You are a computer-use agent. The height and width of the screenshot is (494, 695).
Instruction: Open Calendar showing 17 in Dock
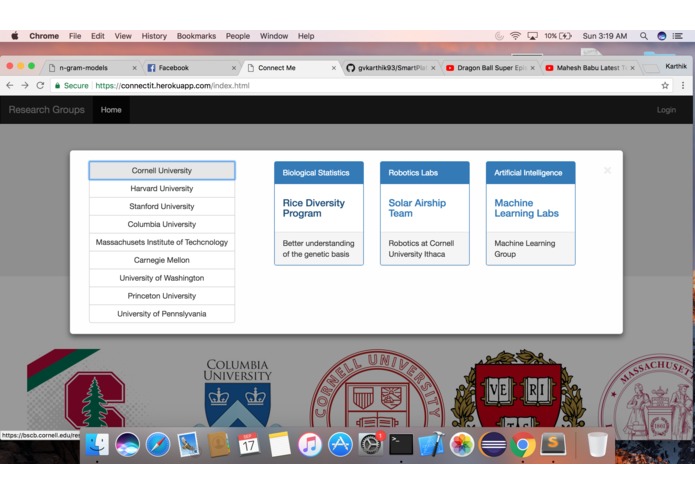pos(249,444)
